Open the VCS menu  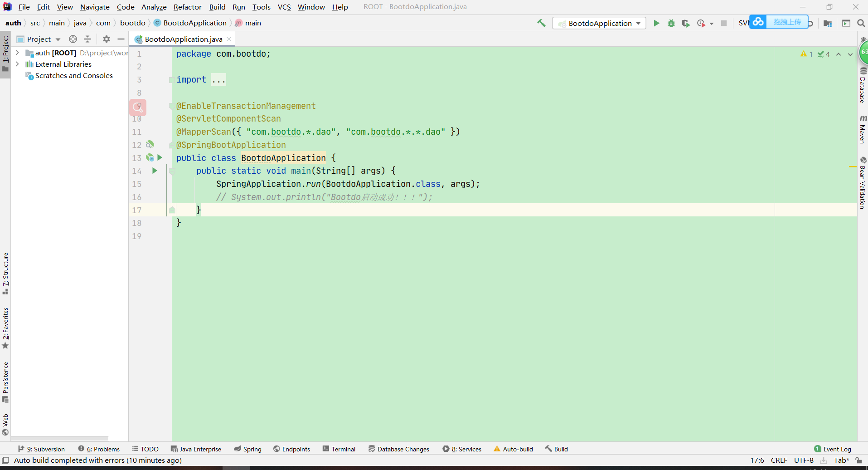tap(284, 7)
